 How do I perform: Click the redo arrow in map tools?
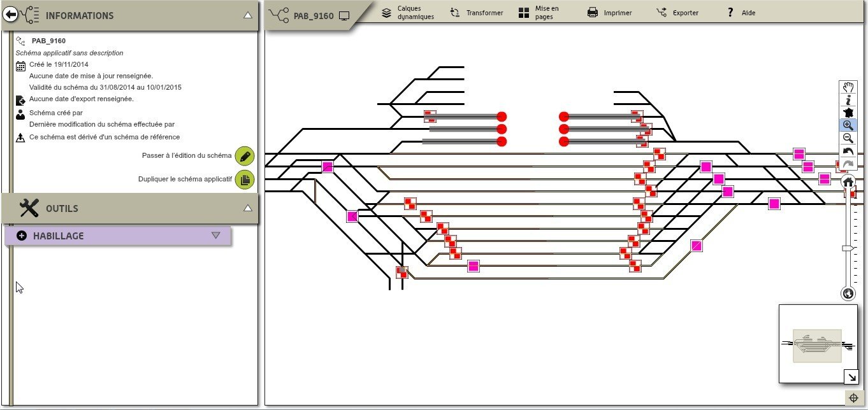[x=848, y=164]
